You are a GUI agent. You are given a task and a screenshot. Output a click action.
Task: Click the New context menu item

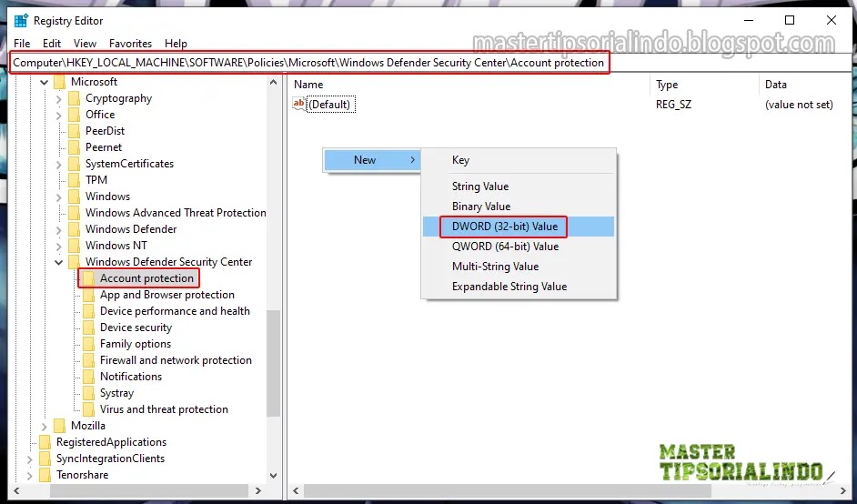coord(372,160)
